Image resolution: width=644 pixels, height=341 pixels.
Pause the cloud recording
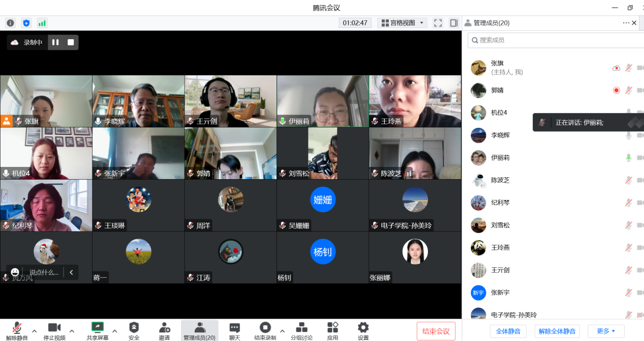click(55, 42)
